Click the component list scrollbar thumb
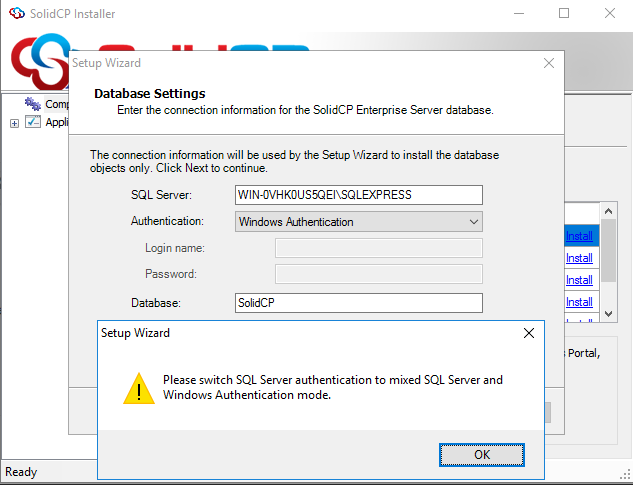This screenshot has width=633, height=485. coord(608,250)
